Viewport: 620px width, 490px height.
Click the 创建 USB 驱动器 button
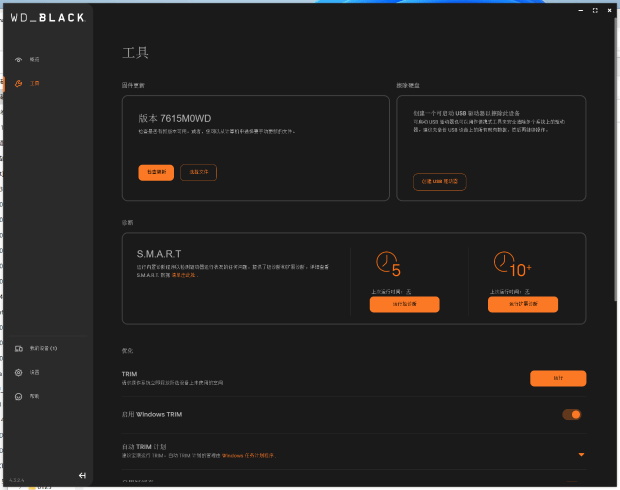440,182
